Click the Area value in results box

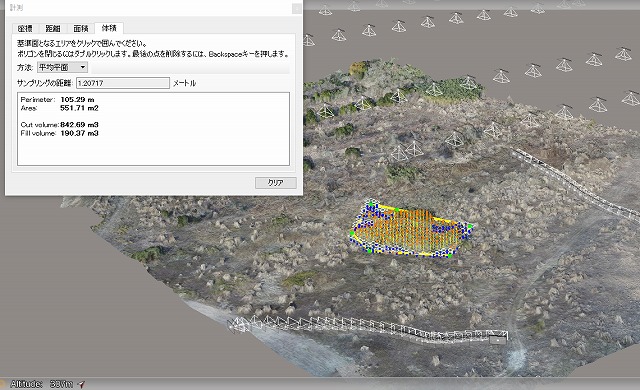[79, 108]
